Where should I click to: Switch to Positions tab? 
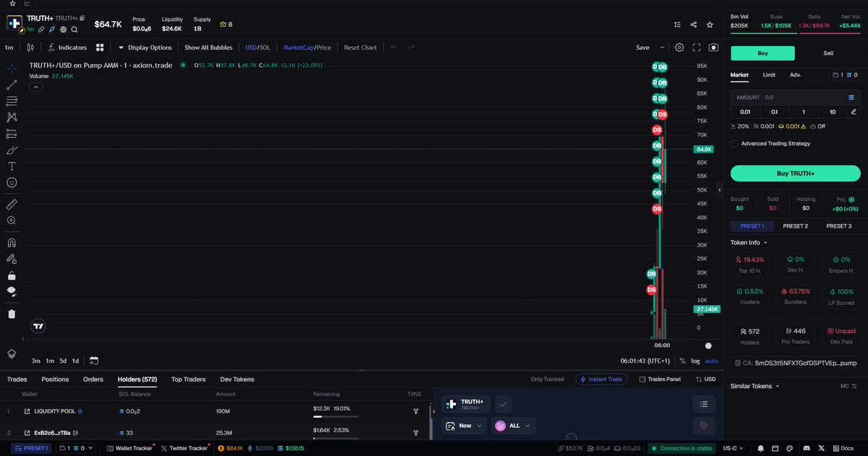click(55, 379)
